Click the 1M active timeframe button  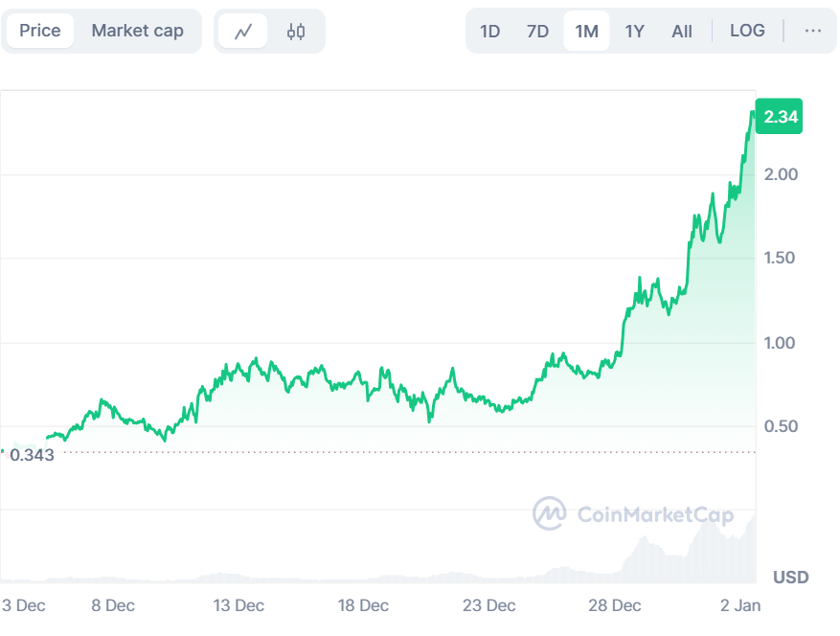click(x=586, y=31)
